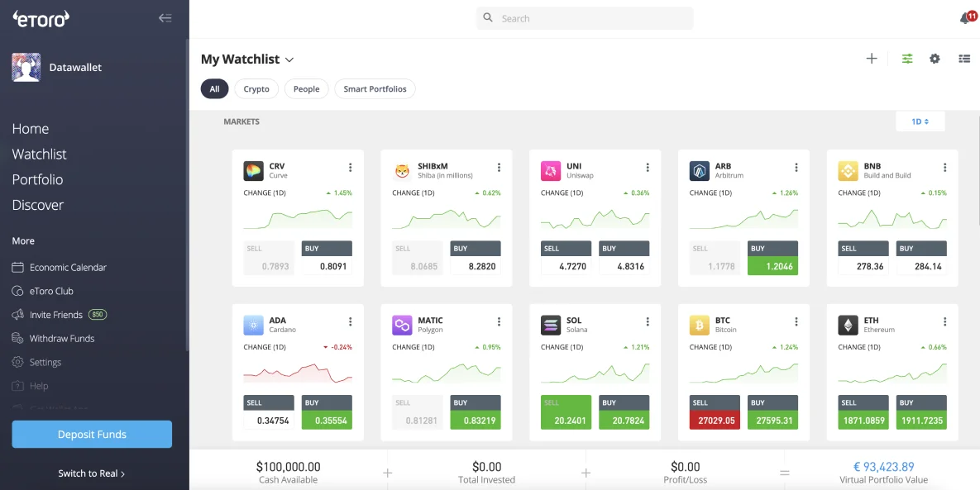Viewport: 980px width, 490px height.
Task: Open Discover in sidebar
Action: (38, 206)
